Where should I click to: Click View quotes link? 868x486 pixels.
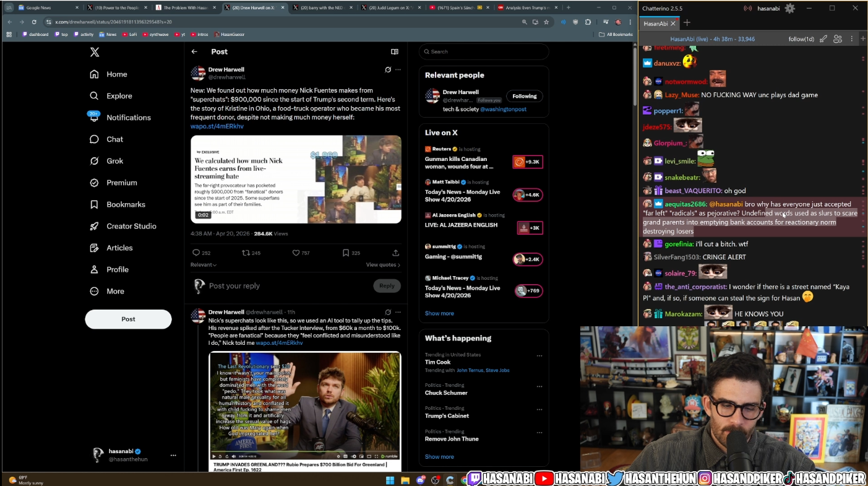[383, 265]
